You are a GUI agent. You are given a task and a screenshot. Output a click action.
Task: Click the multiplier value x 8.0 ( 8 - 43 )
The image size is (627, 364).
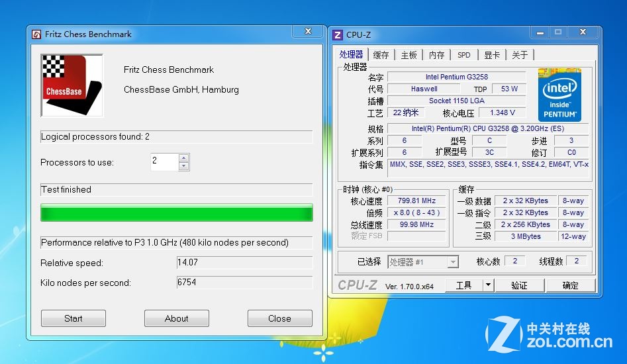click(x=416, y=212)
